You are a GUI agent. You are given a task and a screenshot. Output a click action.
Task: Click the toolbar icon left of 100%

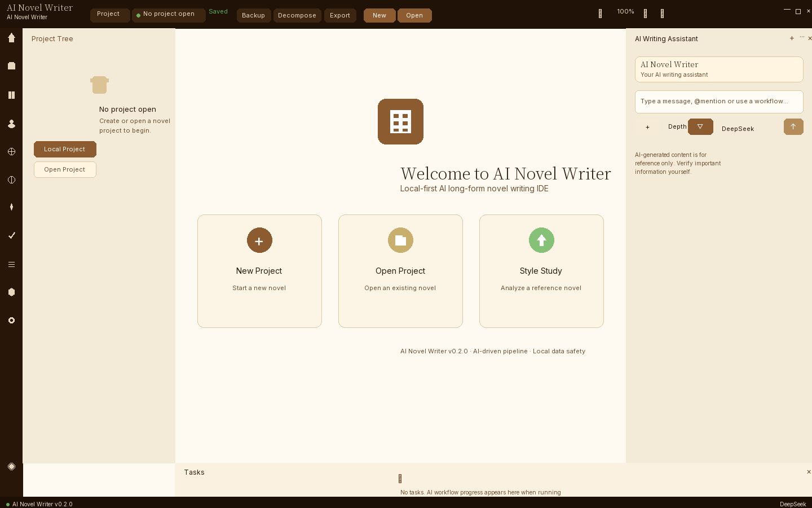(x=600, y=14)
